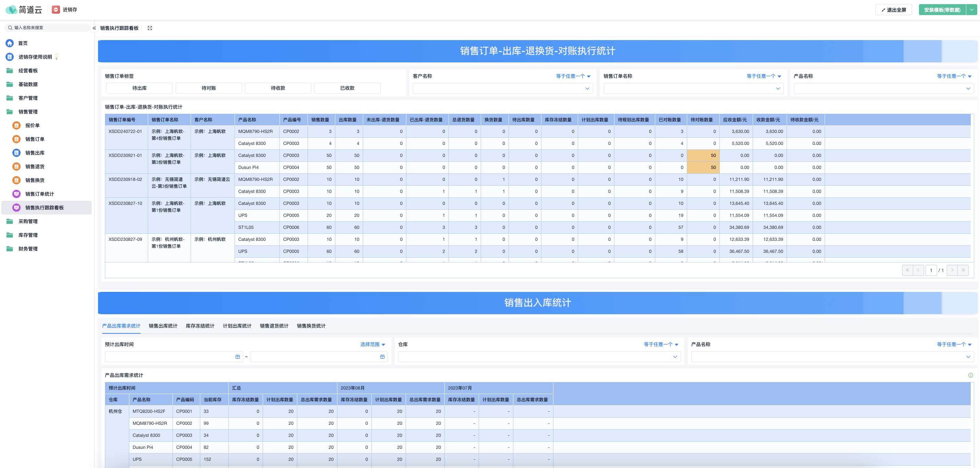Click the fullscreen expand icon beside dashboard title

pos(150,28)
